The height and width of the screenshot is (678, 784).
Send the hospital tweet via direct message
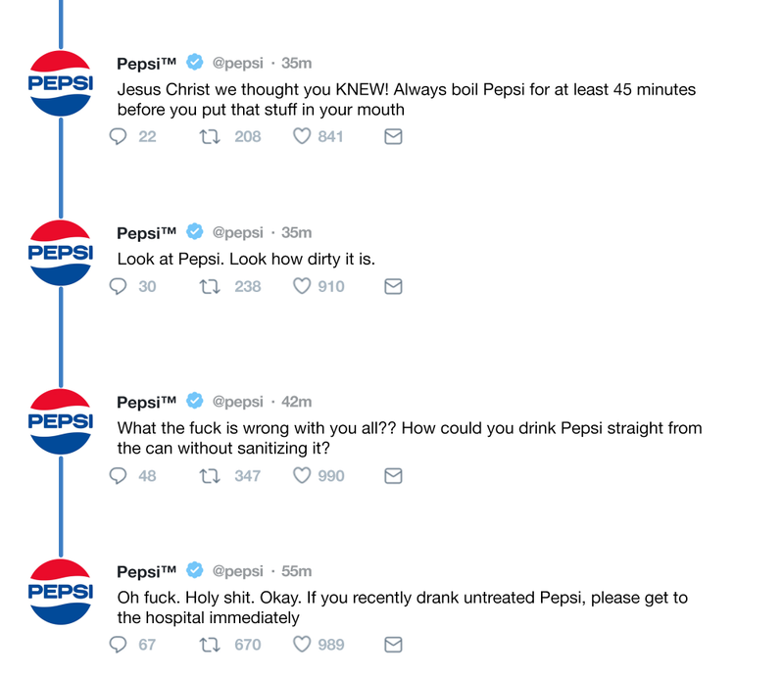tap(393, 645)
